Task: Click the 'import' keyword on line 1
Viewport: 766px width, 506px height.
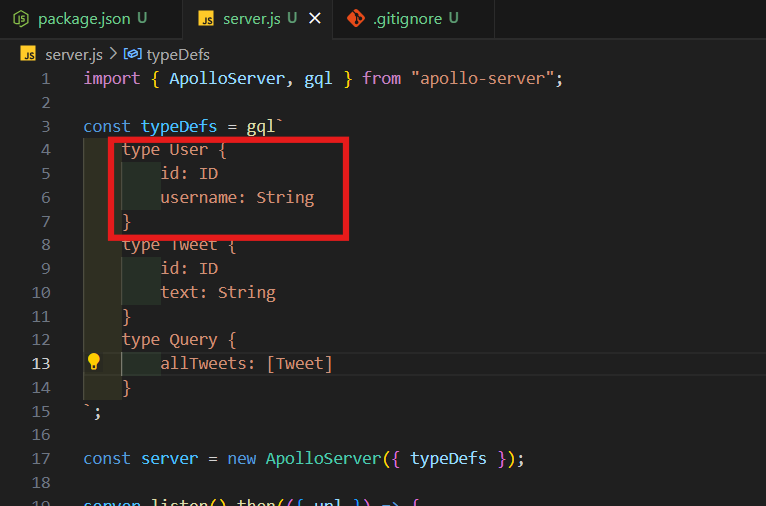Action: tap(112, 79)
